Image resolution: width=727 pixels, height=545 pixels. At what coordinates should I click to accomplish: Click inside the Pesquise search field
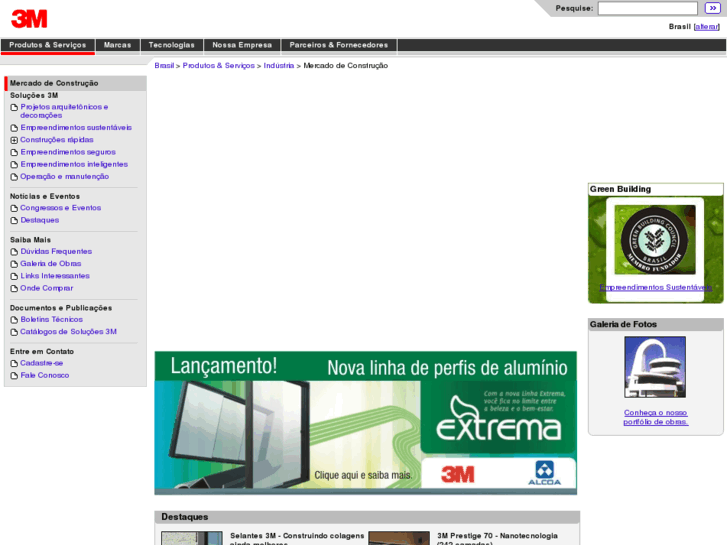pos(647,8)
